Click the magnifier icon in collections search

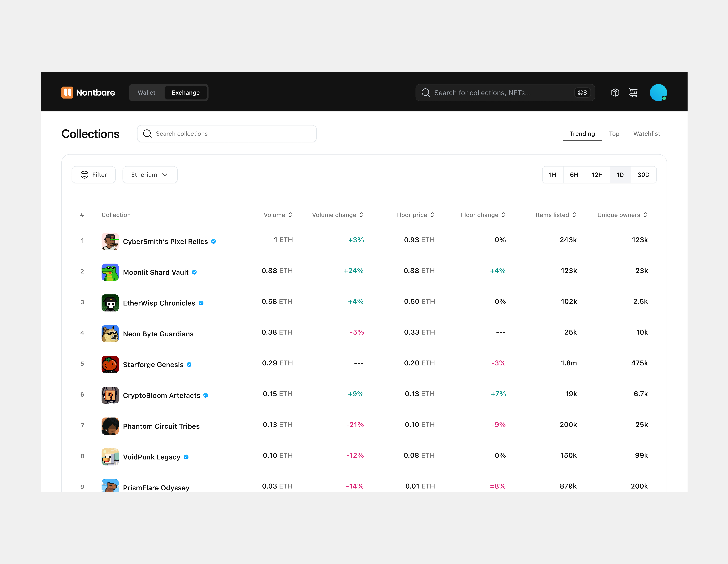tap(147, 134)
